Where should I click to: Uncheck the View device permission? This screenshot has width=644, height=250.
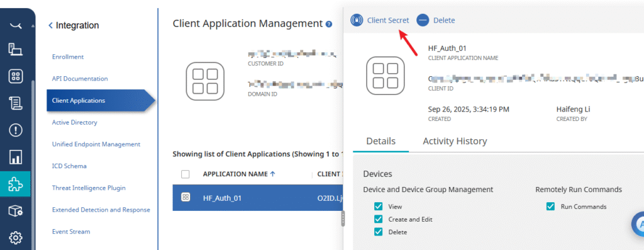(378, 207)
